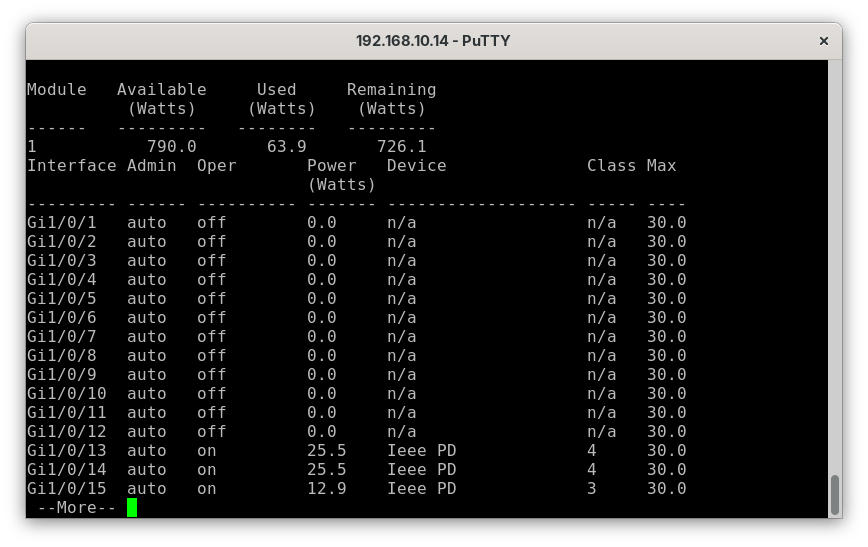868x547 pixels.
Task: Select the Gi1/0/7 interface name
Action: (x=61, y=337)
